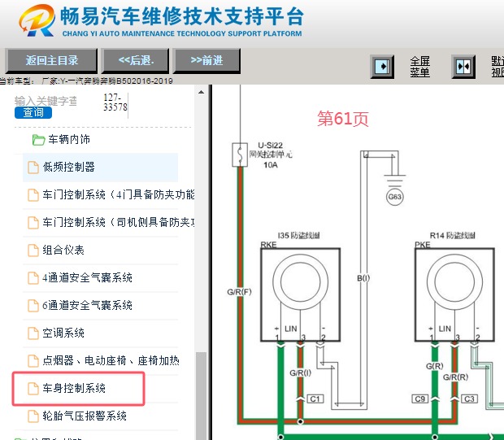Click the G63 ground symbol

395,197
